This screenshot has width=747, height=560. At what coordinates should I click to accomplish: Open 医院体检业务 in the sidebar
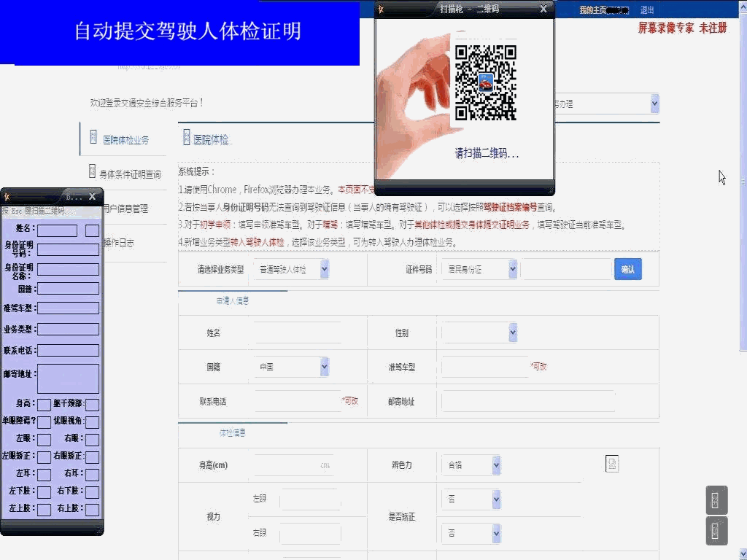pyautogui.click(x=125, y=139)
